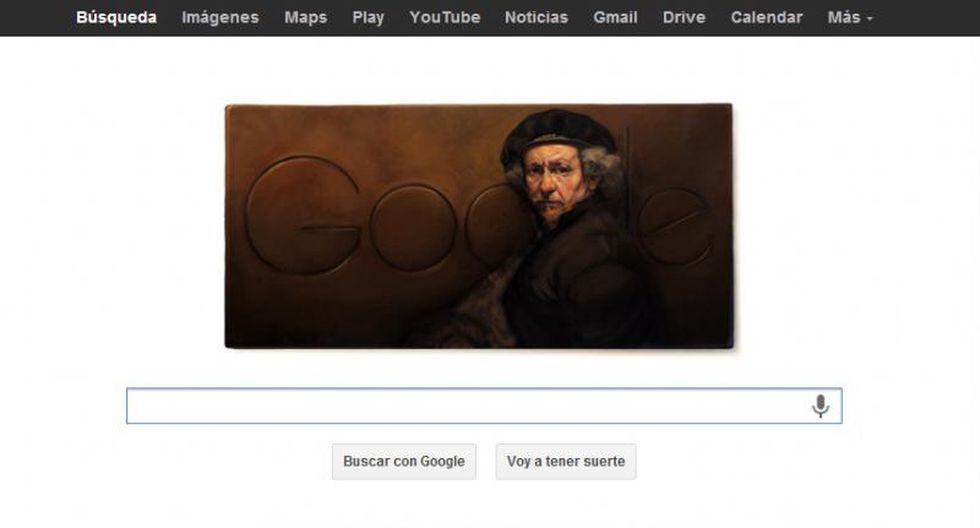Click the voice search microphone icon

coord(820,406)
